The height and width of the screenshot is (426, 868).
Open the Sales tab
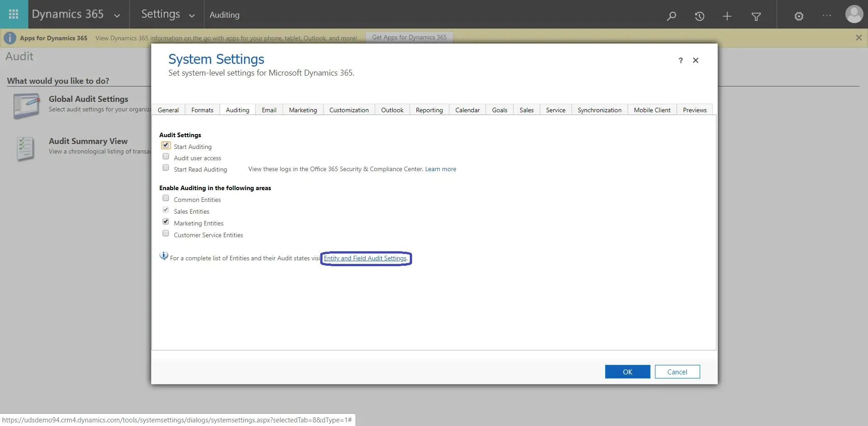pos(526,110)
